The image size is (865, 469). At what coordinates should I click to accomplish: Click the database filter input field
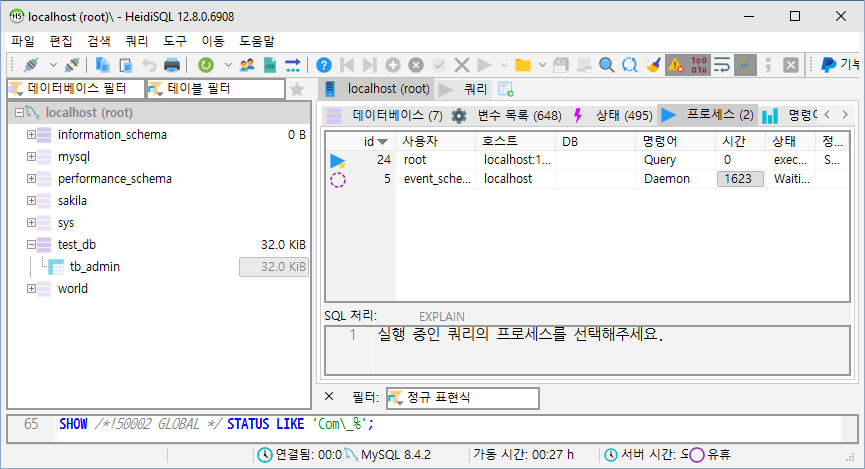(x=77, y=89)
